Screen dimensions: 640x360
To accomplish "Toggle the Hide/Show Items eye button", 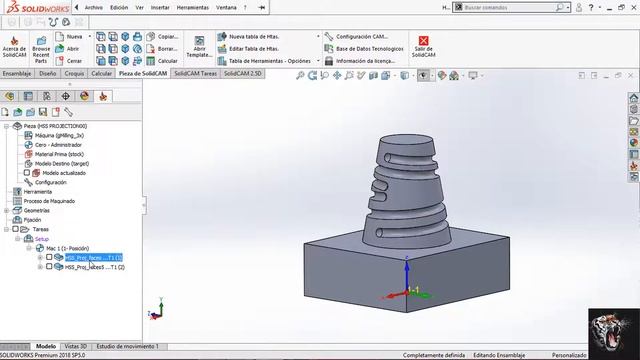I will tap(423, 76).
